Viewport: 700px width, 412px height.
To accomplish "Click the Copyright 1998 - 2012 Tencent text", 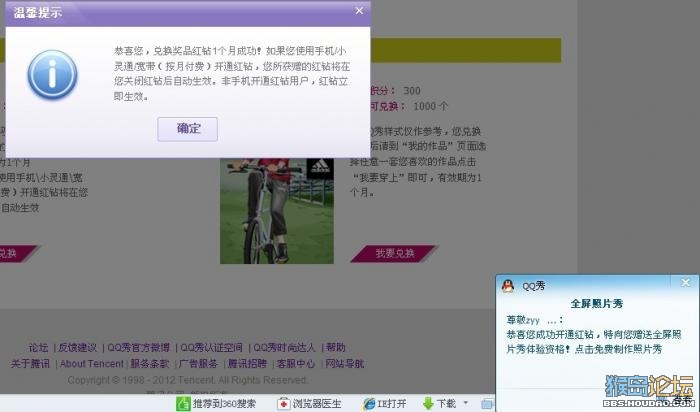I will point(187,380).
